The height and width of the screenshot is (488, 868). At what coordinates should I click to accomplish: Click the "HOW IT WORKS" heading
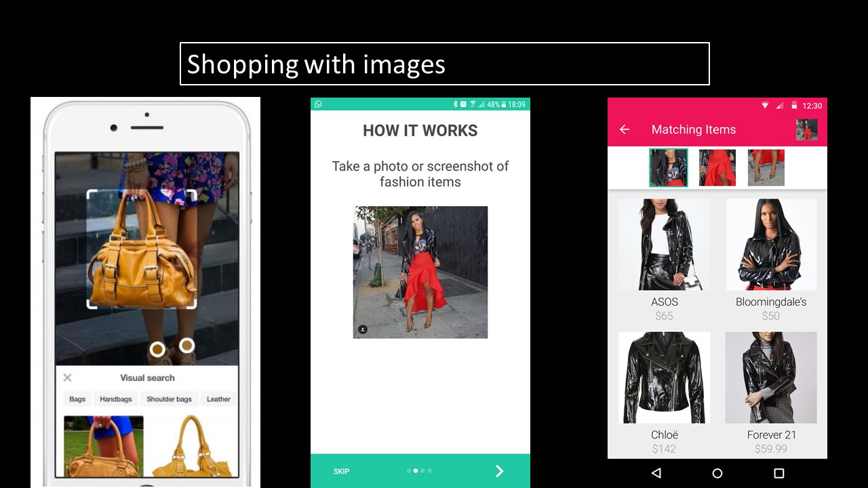(x=420, y=131)
